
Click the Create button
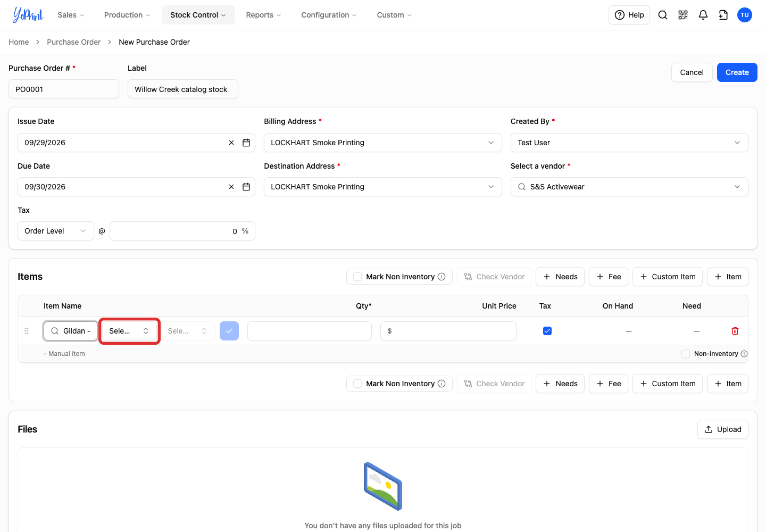coord(737,72)
